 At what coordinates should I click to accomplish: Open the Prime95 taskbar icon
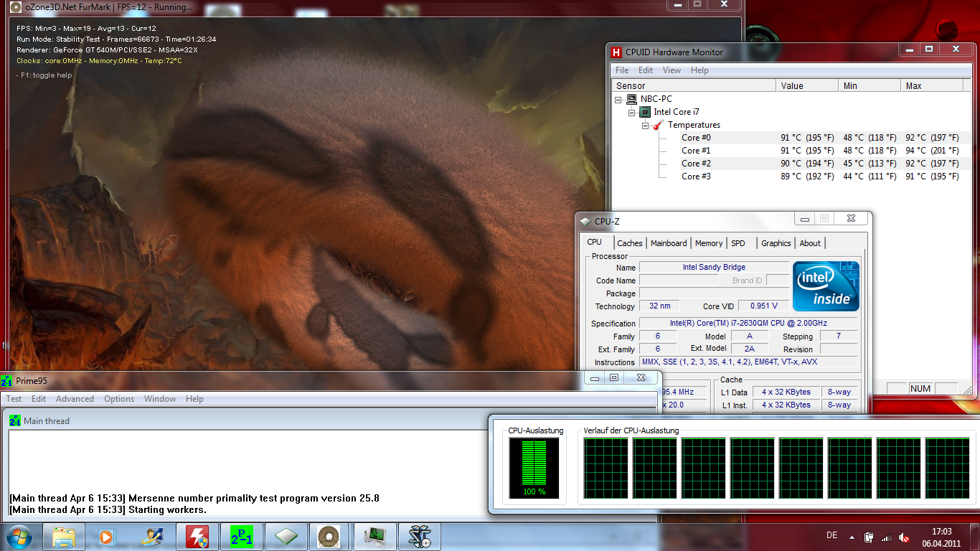click(x=241, y=537)
